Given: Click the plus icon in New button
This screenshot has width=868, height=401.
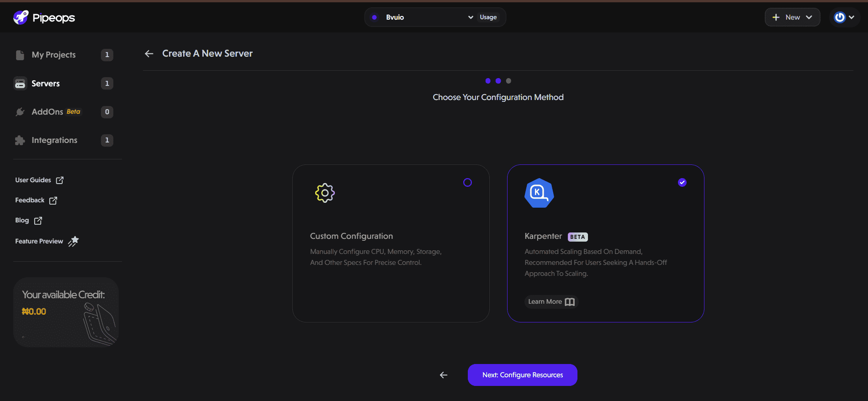Looking at the screenshot, I should (x=776, y=17).
